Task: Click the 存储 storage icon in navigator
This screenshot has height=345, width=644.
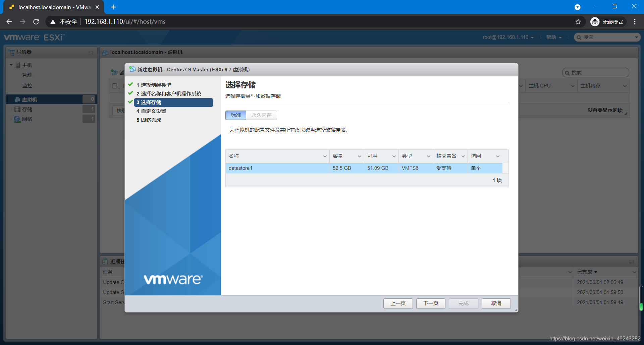Action: pos(17,110)
